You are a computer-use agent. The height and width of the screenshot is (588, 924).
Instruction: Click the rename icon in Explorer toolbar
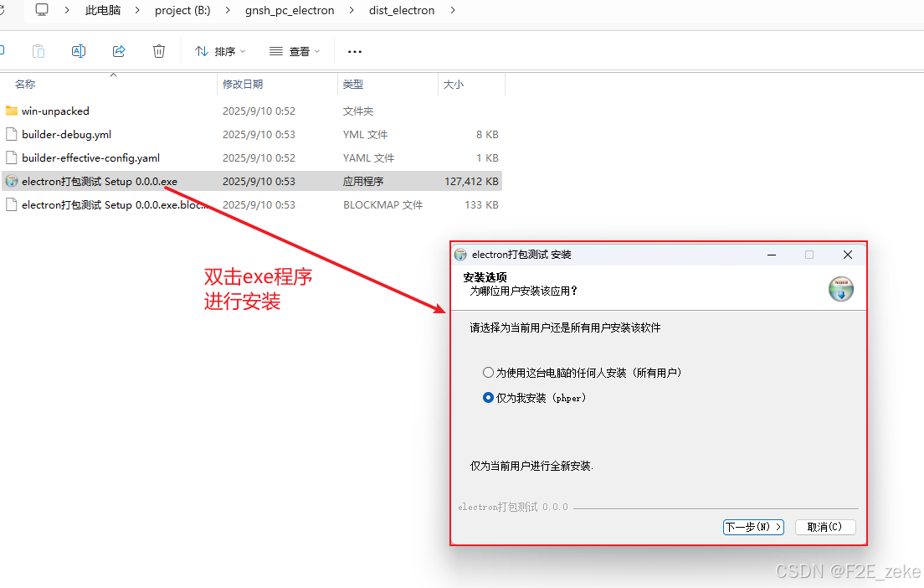[x=79, y=51]
